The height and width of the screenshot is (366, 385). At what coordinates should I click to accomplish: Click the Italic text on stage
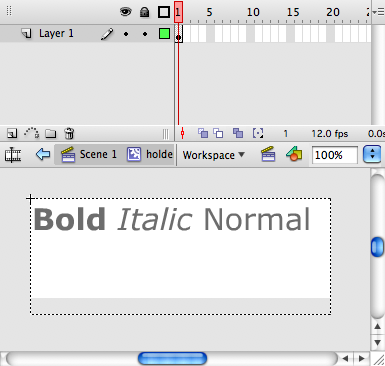(x=155, y=219)
